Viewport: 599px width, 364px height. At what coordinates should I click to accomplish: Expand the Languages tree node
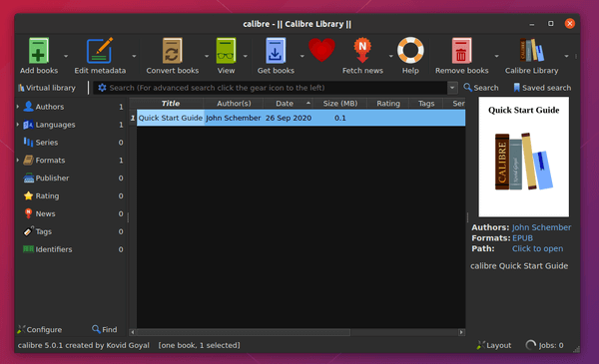click(18, 125)
